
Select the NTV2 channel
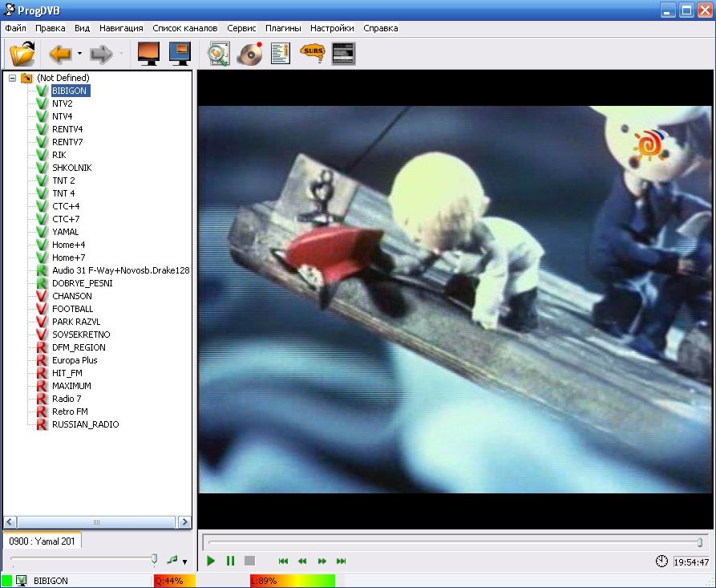coord(62,103)
